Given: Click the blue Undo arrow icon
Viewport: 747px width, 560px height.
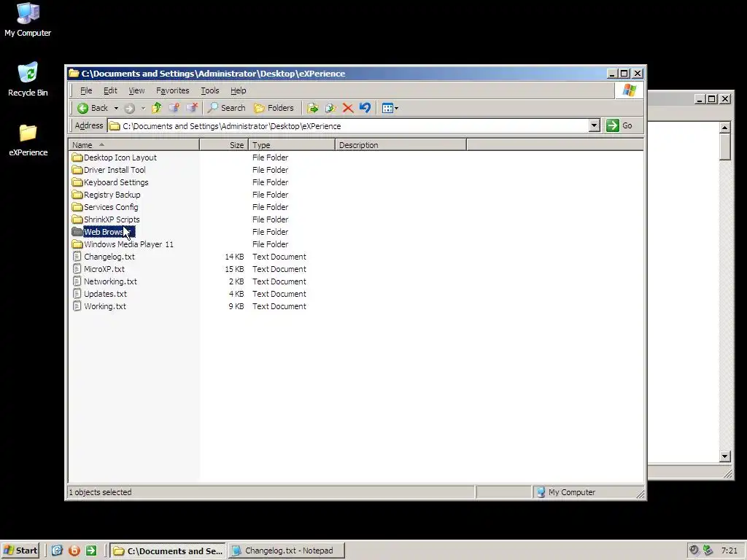Looking at the screenshot, I should pyautogui.click(x=365, y=108).
